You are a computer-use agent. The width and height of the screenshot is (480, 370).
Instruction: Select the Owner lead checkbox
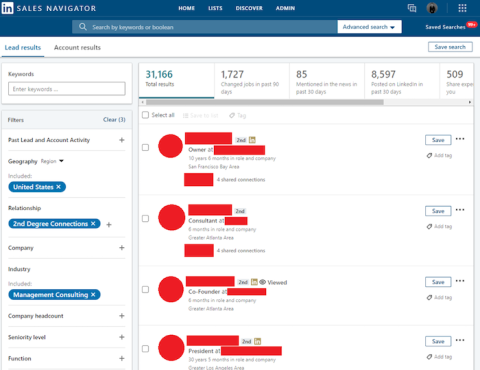coord(145,147)
